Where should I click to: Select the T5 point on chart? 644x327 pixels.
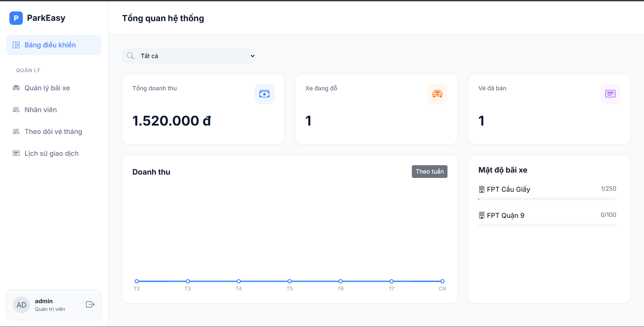290,281
